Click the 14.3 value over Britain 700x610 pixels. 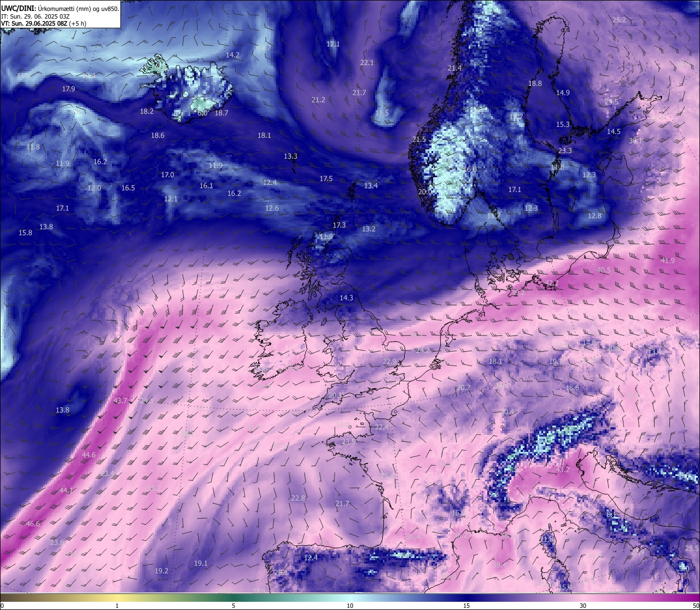(x=346, y=298)
